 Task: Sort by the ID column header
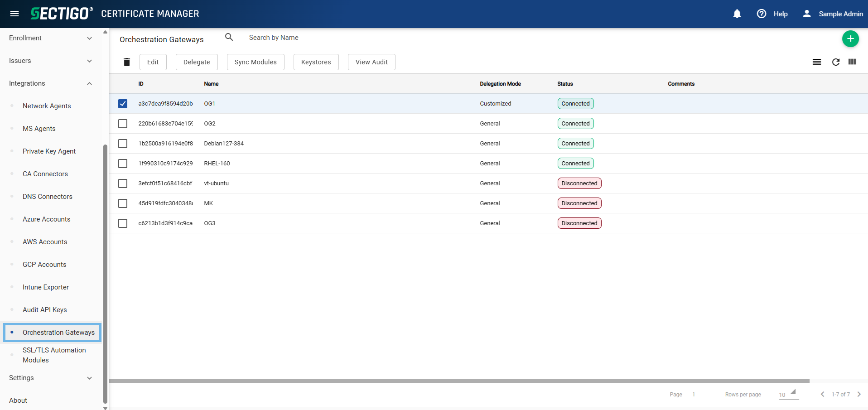click(141, 84)
